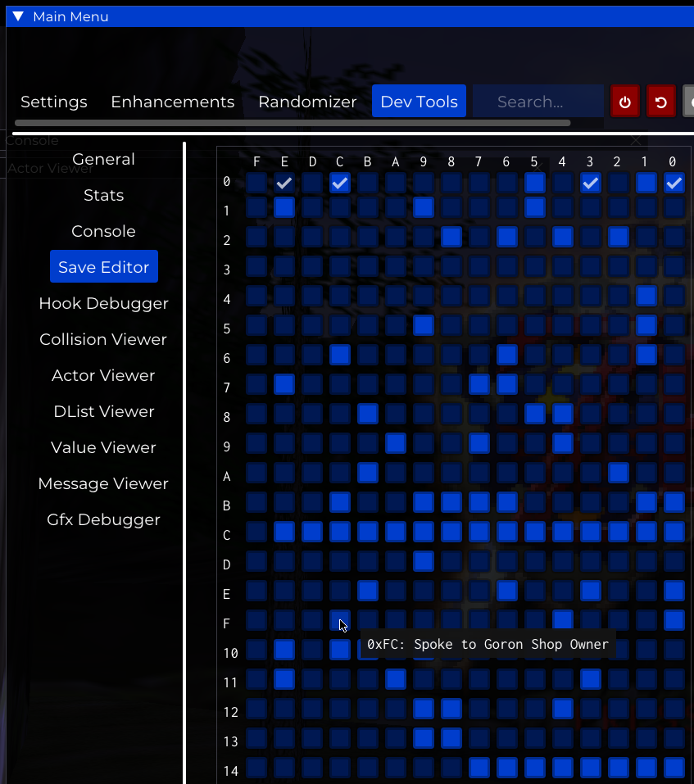Toggle flag checkbox row B column 0
This screenshot has width=694, height=784.
coord(674,502)
